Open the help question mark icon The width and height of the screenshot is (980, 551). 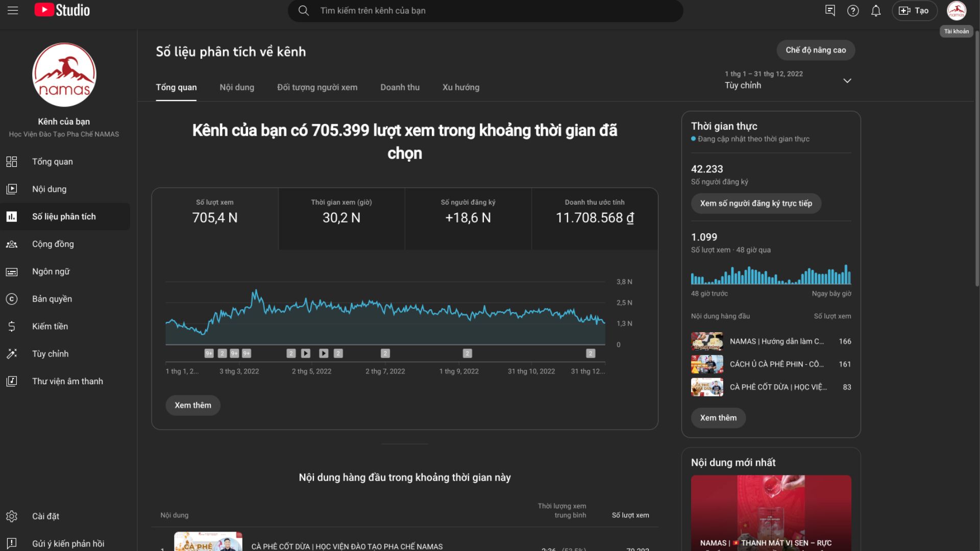coord(853,11)
